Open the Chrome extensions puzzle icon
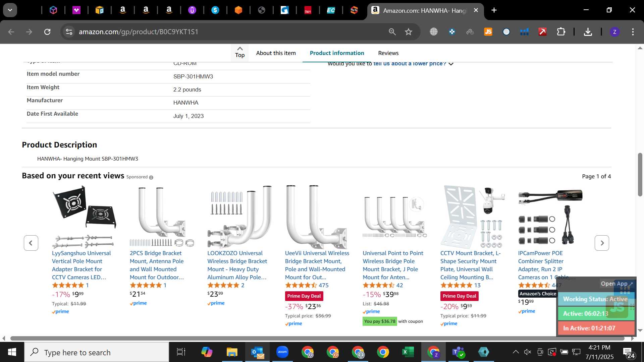This screenshot has height=362, width=644. [x=561, y=32]
